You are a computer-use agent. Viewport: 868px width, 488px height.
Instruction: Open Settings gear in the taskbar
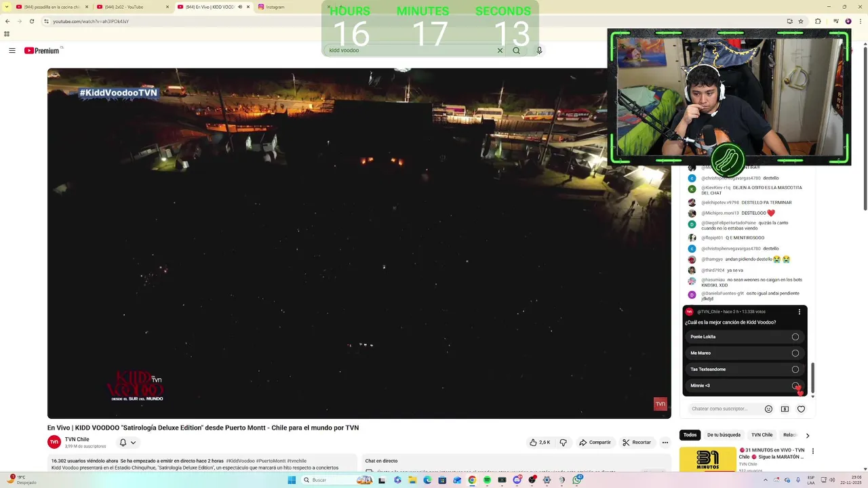coord(547,480)
